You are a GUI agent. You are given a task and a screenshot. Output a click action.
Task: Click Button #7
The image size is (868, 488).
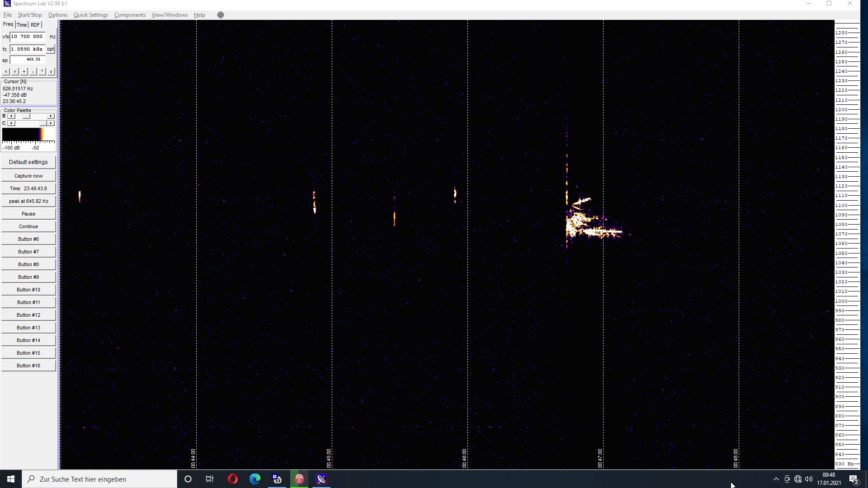[x=28, y=252]
